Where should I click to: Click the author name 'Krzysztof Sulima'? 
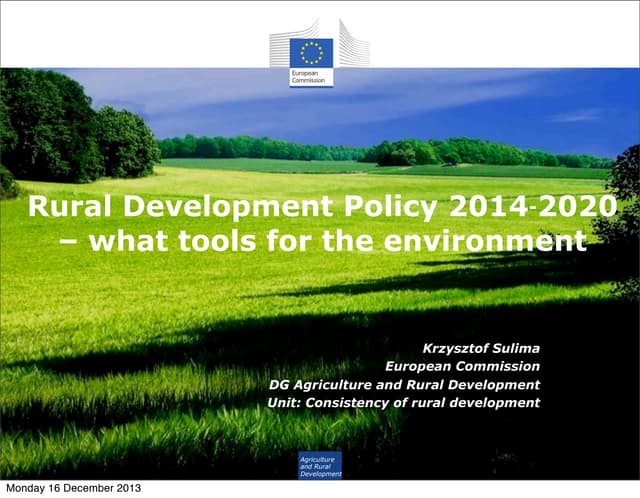(481, 348)
